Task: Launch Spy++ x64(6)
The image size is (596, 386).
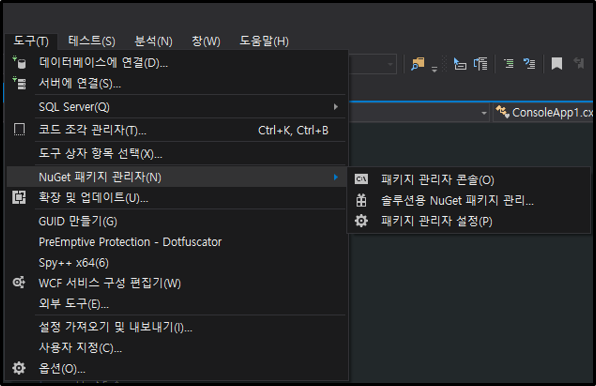Action: point(177,263)
